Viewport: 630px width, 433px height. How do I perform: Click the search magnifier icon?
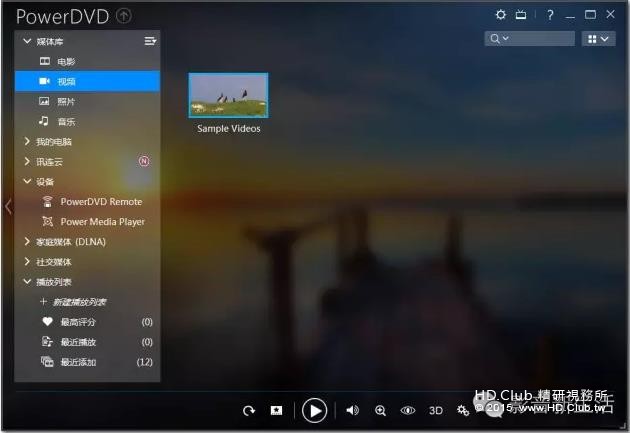[x=495, y=39]
